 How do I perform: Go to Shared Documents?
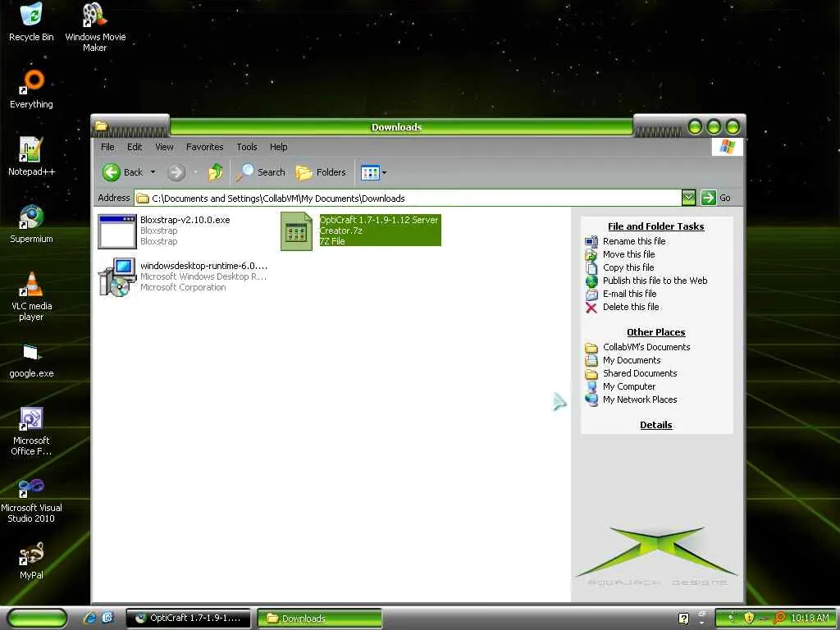click(x=640, y=373)
